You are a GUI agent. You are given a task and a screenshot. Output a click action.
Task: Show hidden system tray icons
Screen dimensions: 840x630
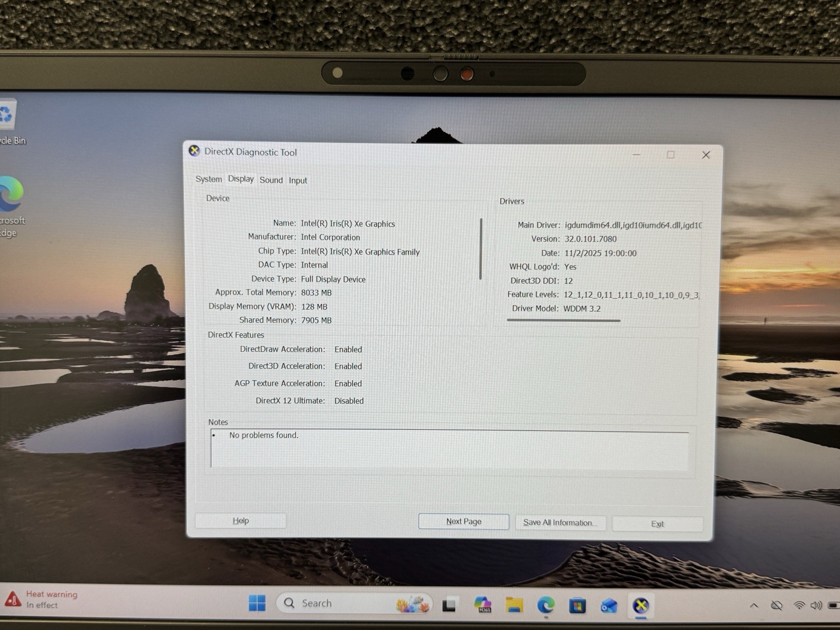pos(754,606)
